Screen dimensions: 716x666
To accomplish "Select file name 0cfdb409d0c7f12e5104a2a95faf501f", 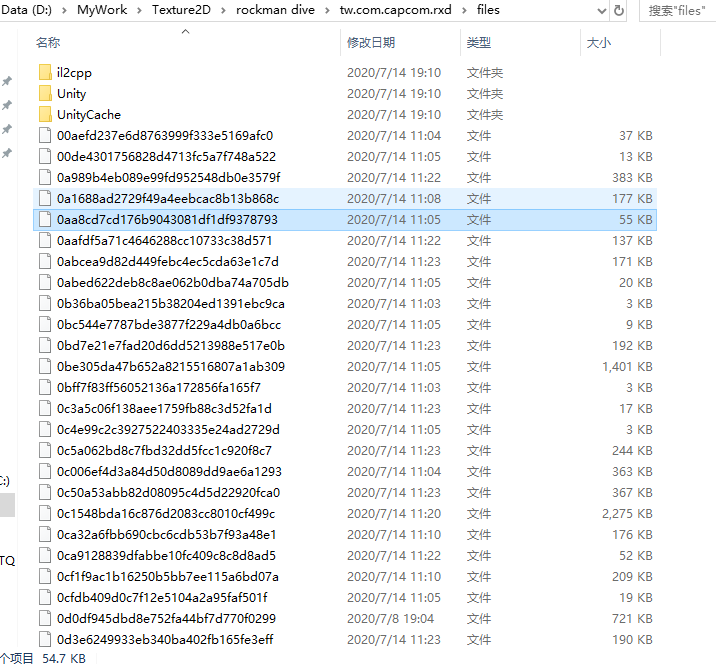I will [162, 597].
